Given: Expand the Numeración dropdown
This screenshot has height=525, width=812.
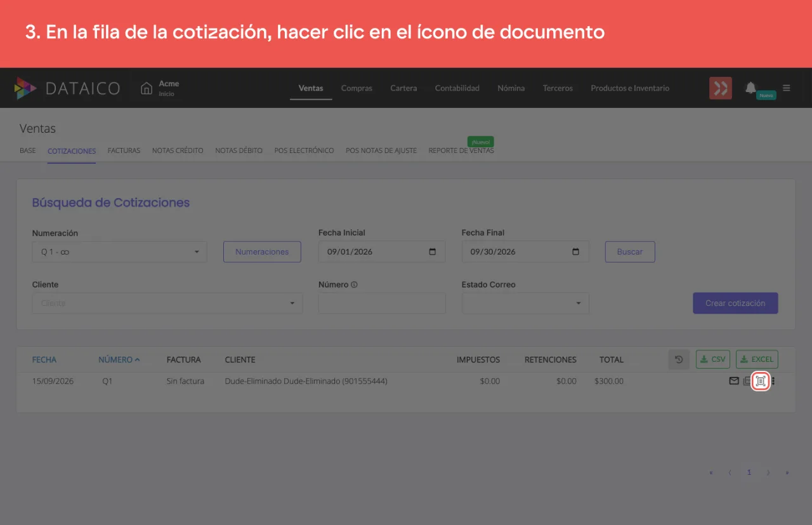Looking at the screenshot, I should tap(197, 252).
